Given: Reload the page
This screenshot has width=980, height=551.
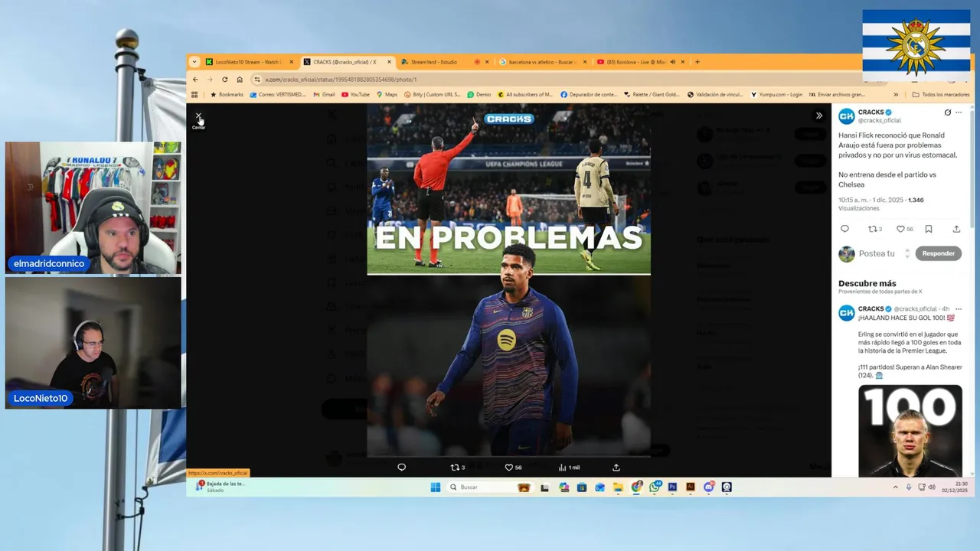Looking at the screenshot, I should click(224, 80).
